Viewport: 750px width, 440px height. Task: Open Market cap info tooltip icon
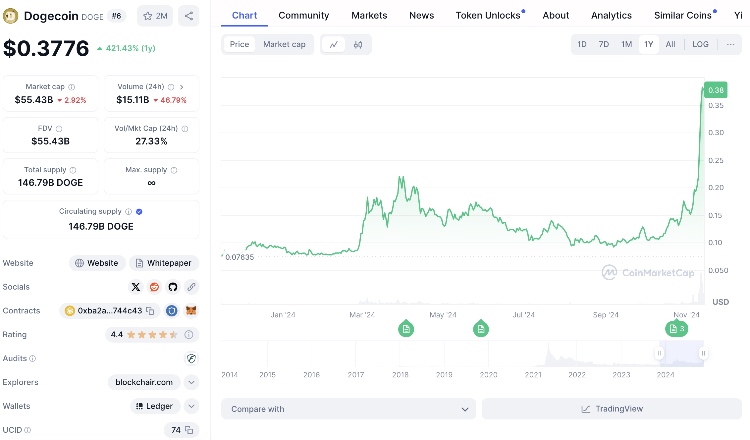coord(72,87)
